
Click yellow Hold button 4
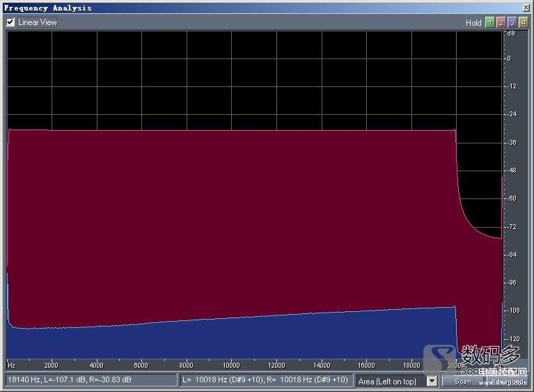(x=523, y=22)
